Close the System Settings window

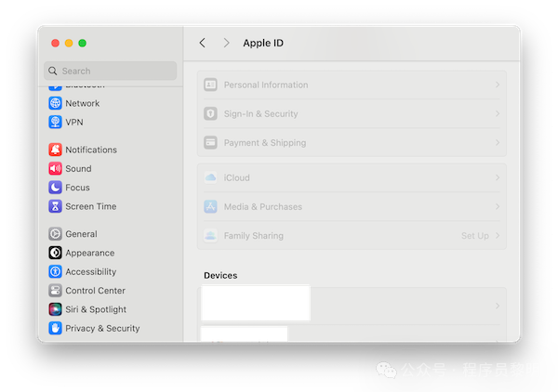click(55, 43)
